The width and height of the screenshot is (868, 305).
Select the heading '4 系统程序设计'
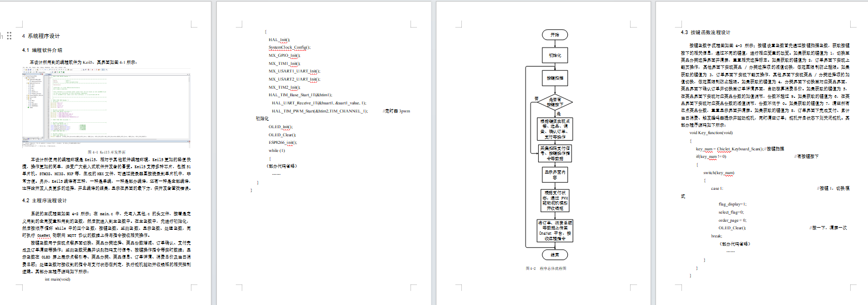click(41, 36)
